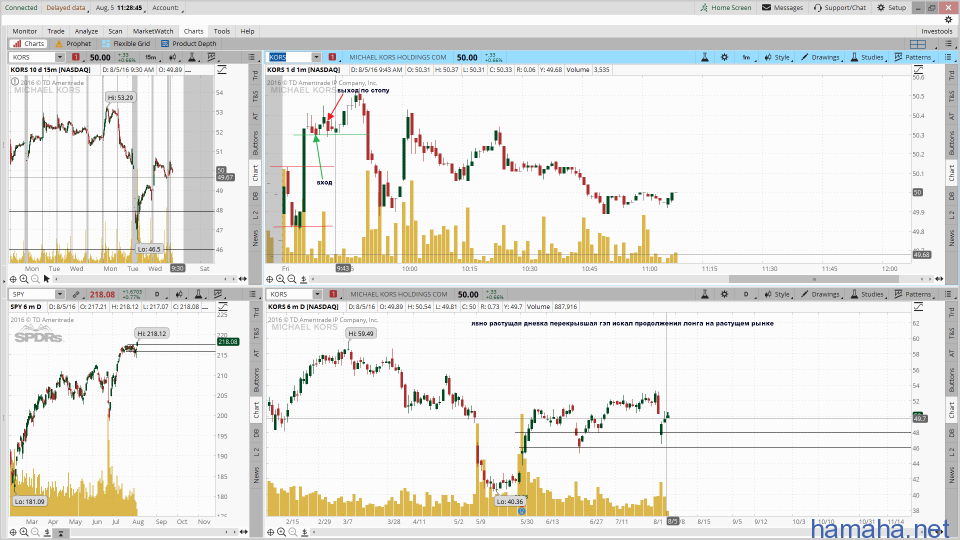The height and width of the screenshot is (540, 960).
Task: Open Studies menu in bottom-right KORS chart
Action: pyautogui.click(x=868, y=294)
